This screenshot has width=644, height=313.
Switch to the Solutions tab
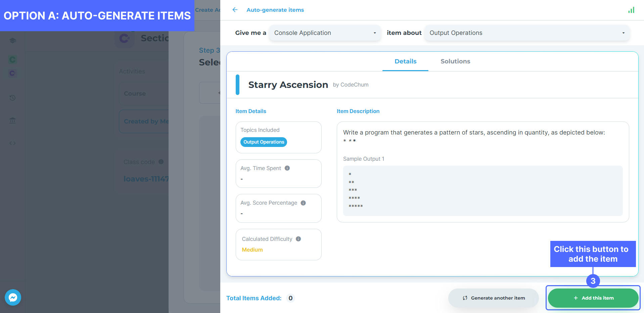[x=455, y=61]
